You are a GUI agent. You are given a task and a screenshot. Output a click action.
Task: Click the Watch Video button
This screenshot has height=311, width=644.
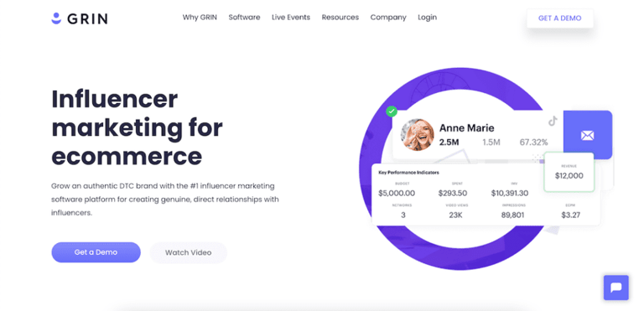click(188, 252)
